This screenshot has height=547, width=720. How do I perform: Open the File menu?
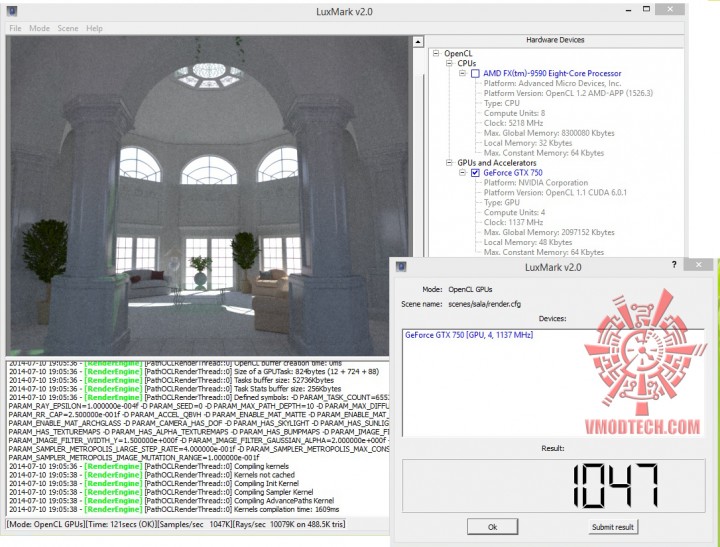tap(15, 28)
